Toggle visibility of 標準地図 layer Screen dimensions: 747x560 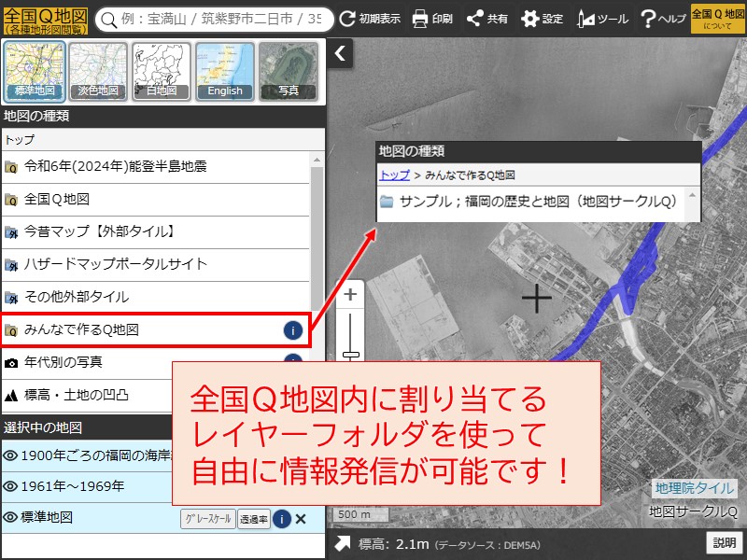11,518
